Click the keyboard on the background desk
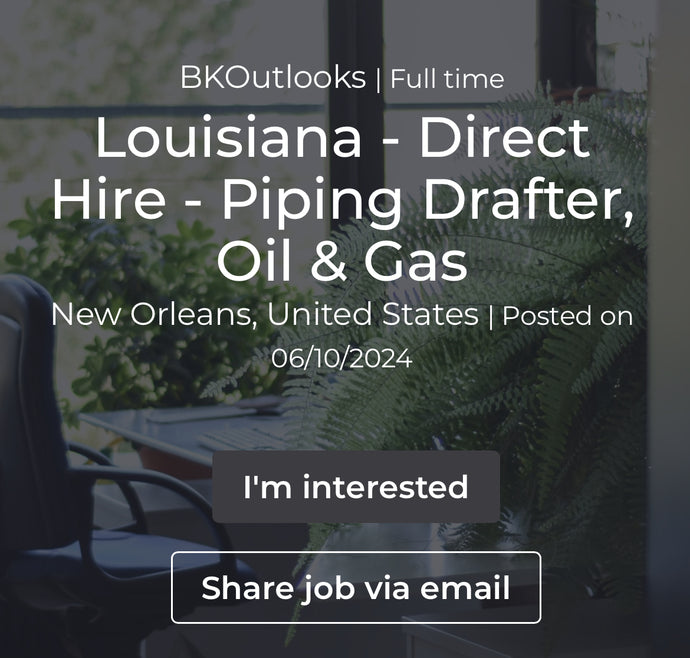This screenshot has height=658, width=690. click(246, 438)
